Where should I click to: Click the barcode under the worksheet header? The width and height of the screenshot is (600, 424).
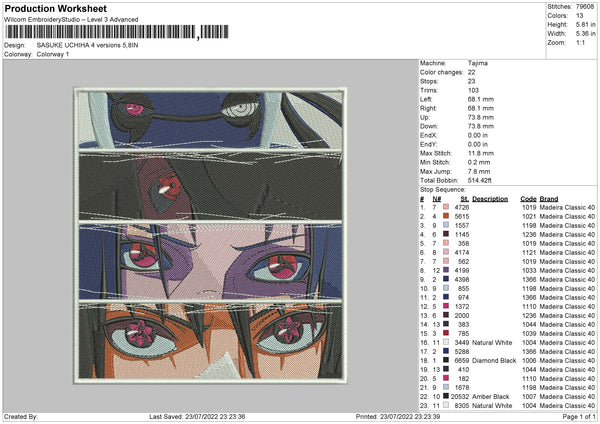[x=117, y=32]
